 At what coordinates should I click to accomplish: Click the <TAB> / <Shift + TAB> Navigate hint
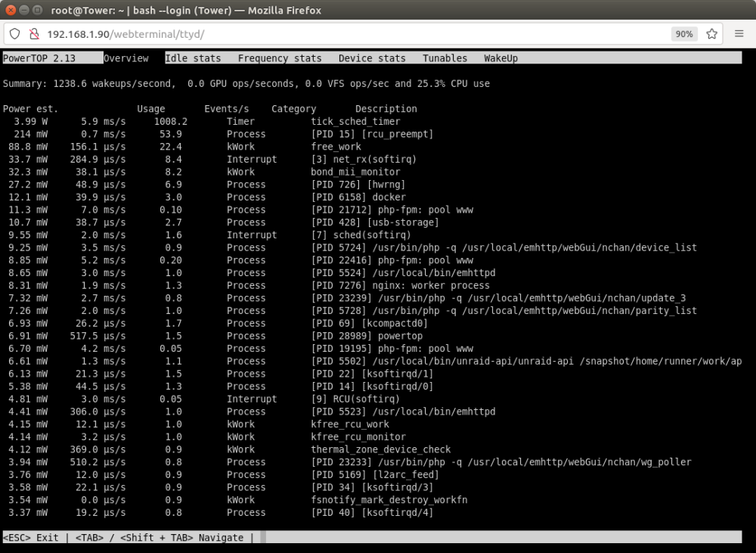[160, 537]
